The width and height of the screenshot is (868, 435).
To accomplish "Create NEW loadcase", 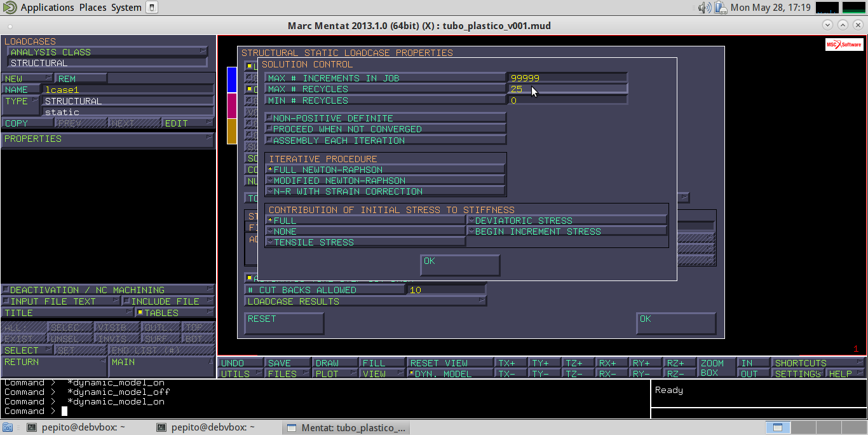I will pos(27,78).
